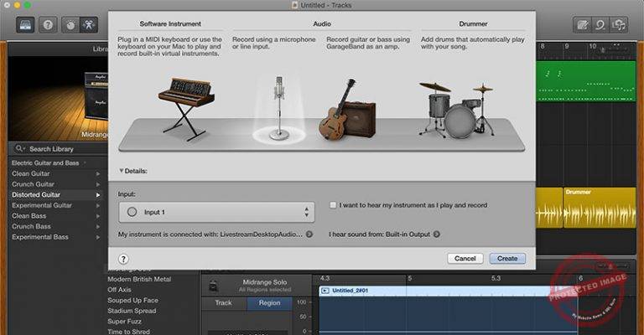Open the Editors scissors icon
The height and width of the screenshot is (335, 644).
coord(88,25)
